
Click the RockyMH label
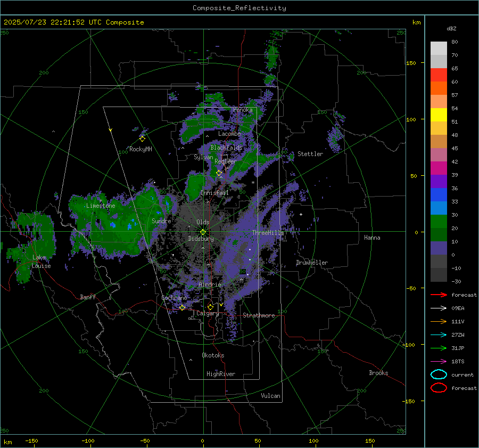(x=141, y=149)
